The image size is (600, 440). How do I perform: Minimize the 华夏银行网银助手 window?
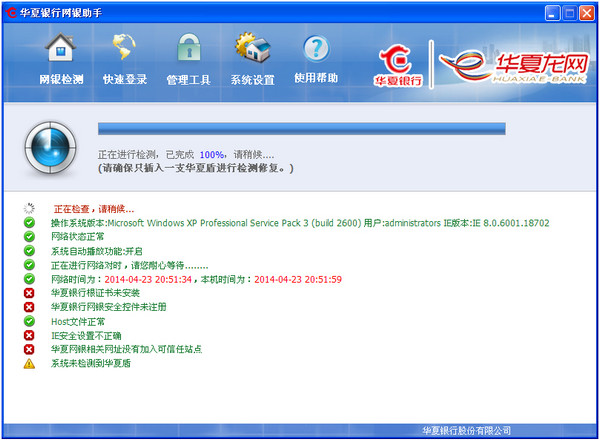coord(552,13)
